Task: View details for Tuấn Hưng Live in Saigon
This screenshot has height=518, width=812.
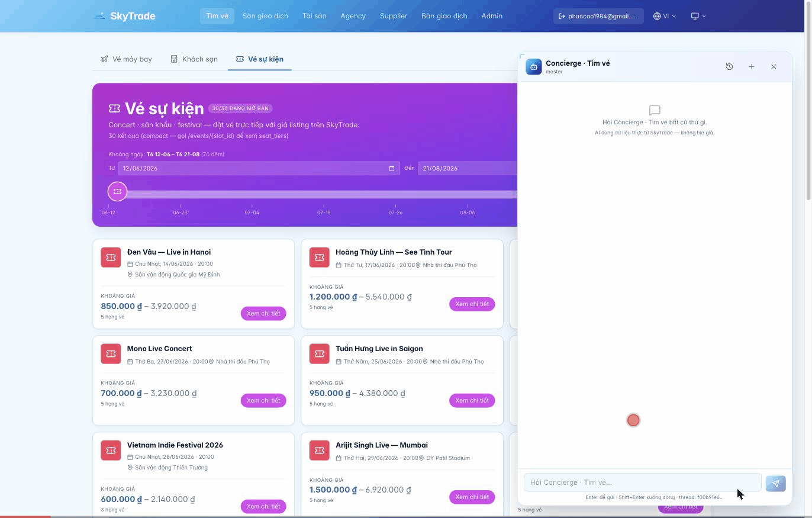Action: pyautogui.click(x=472, y=400)
